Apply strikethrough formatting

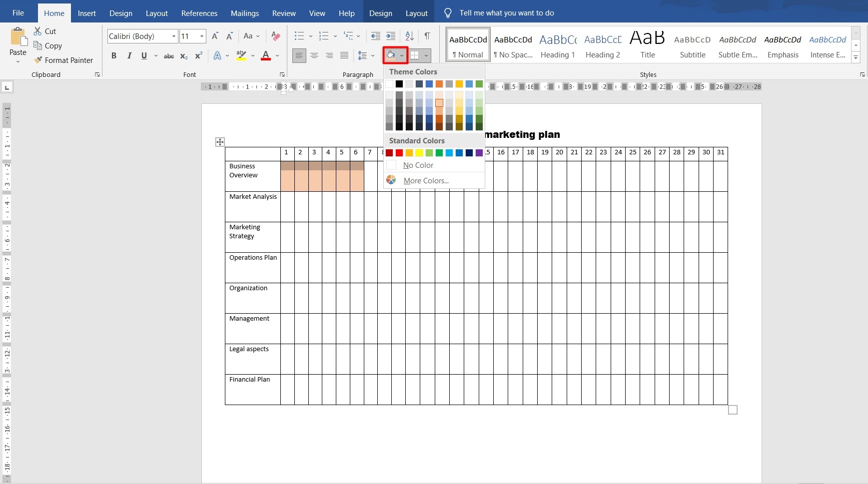169,55
